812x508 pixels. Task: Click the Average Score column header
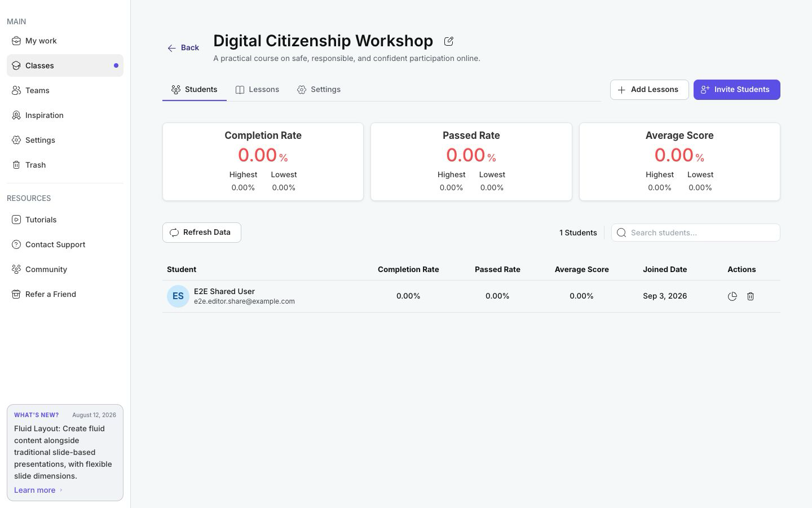581,269
